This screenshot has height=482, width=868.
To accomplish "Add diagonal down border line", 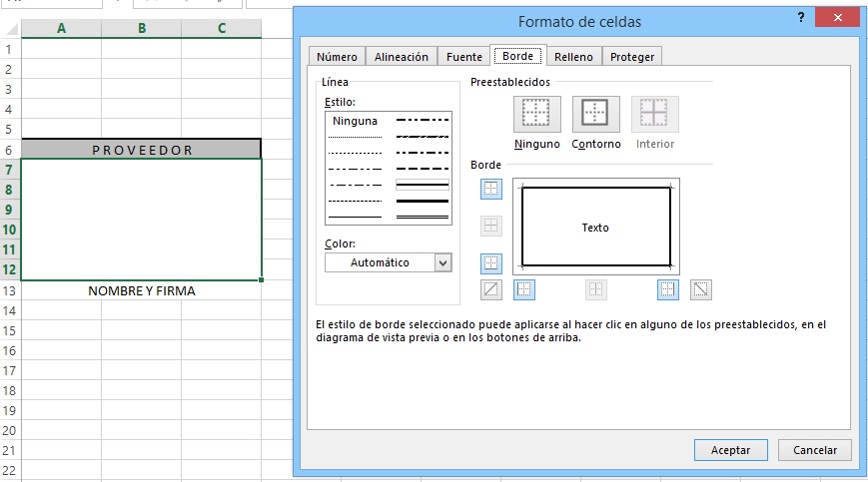I will tap(702, 289).
